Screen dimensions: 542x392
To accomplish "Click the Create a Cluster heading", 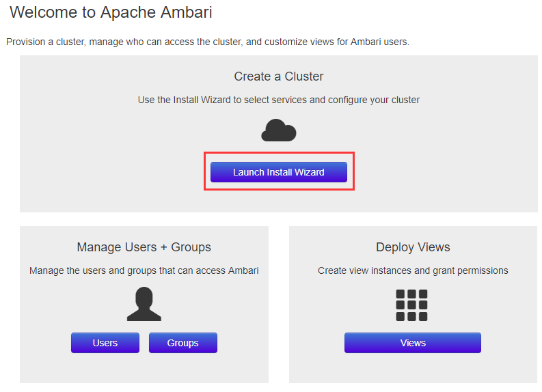I will click(x=279, y=76).
